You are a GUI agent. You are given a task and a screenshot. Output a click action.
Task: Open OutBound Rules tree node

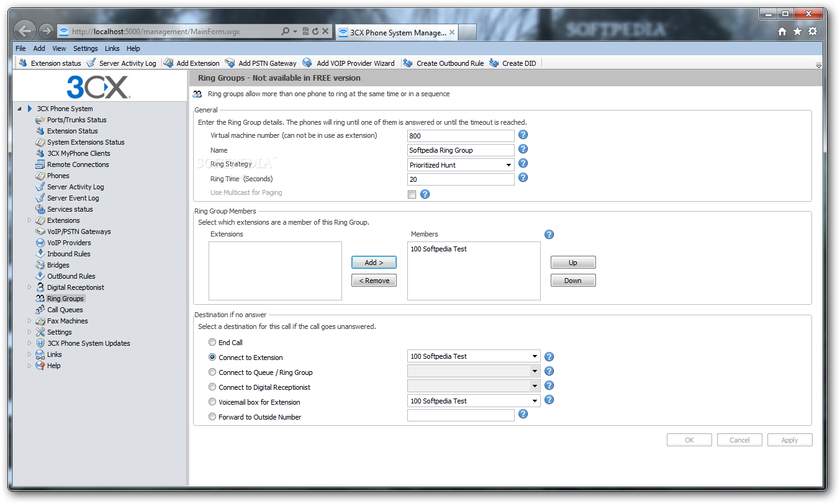point(71,276)
